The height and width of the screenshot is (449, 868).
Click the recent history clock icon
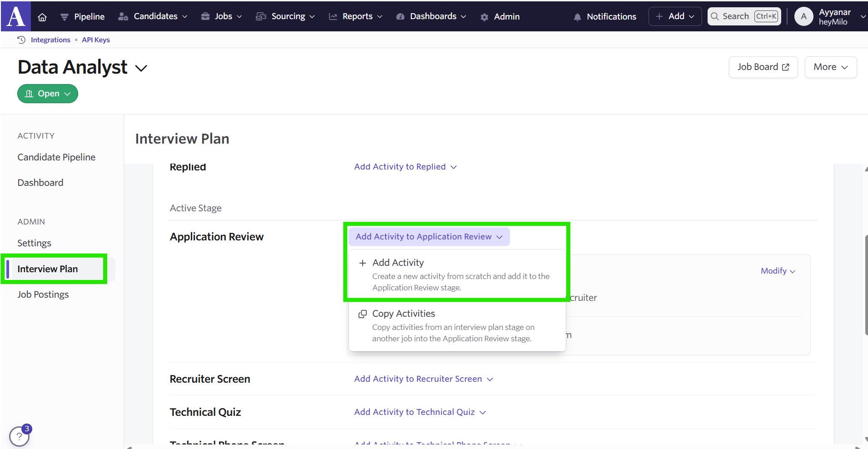click(21, 40)
